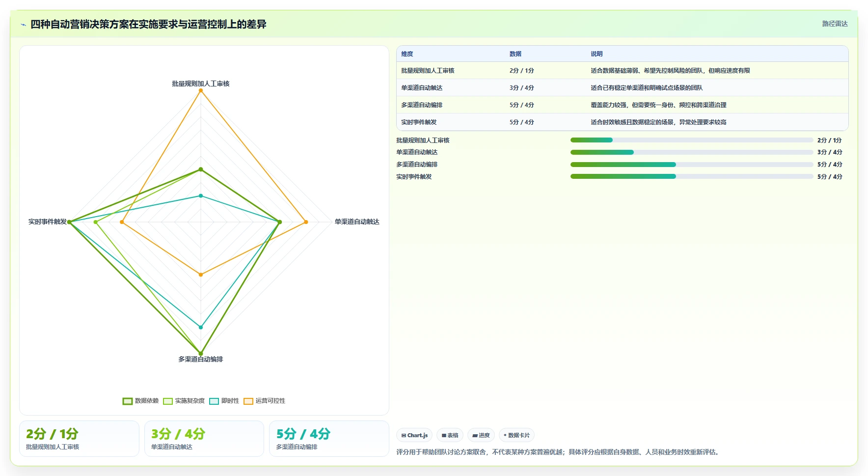Select the 表格 chip
Image resolution: width=868 pixels, height=476 pixels.
coord(450,435)
